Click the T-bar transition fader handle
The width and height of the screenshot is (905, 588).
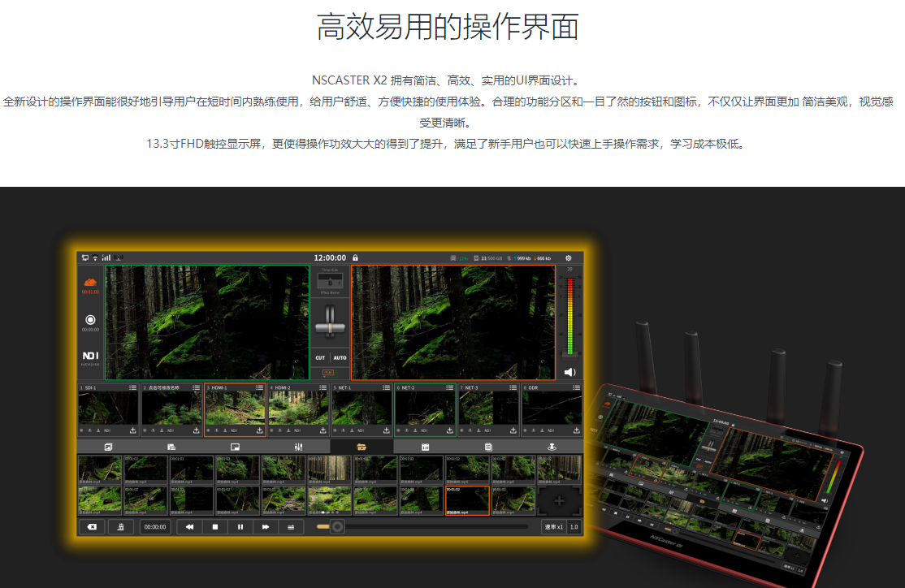coord(330,327)
